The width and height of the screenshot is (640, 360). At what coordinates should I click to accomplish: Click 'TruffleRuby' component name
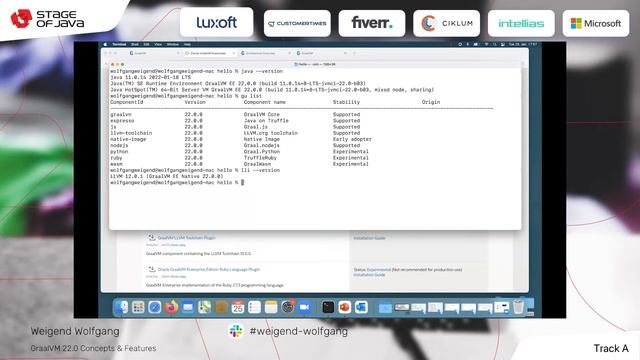click(260, 158)
